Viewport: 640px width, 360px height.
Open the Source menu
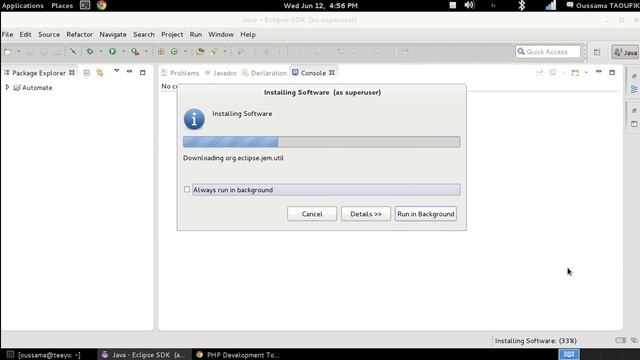(x=49, y=34)
